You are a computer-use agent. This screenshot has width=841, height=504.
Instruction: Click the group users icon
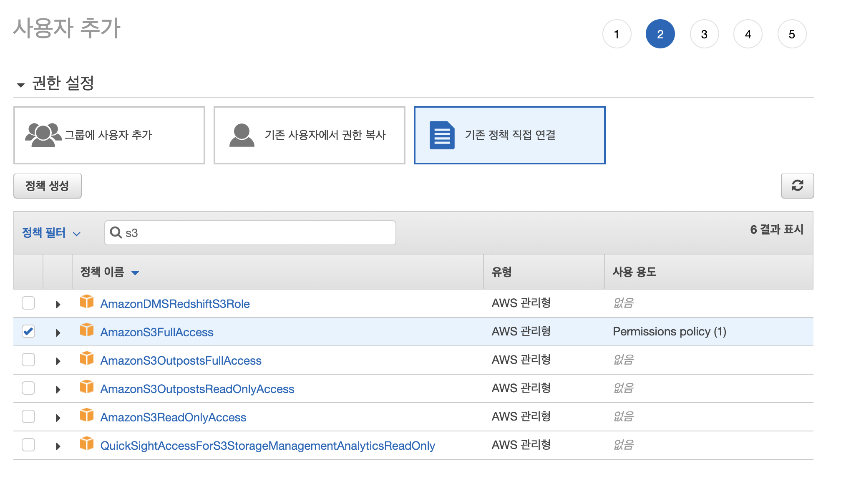tap(43, 135)
